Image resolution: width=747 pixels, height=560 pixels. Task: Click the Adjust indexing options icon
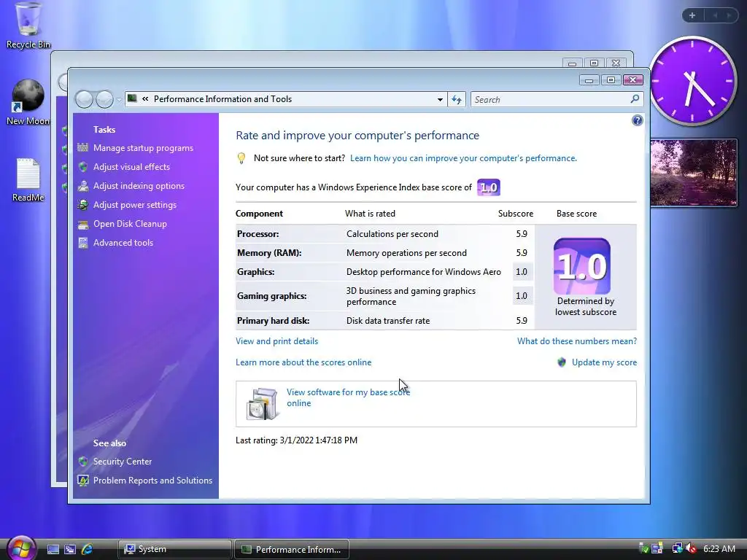[83, 186]
